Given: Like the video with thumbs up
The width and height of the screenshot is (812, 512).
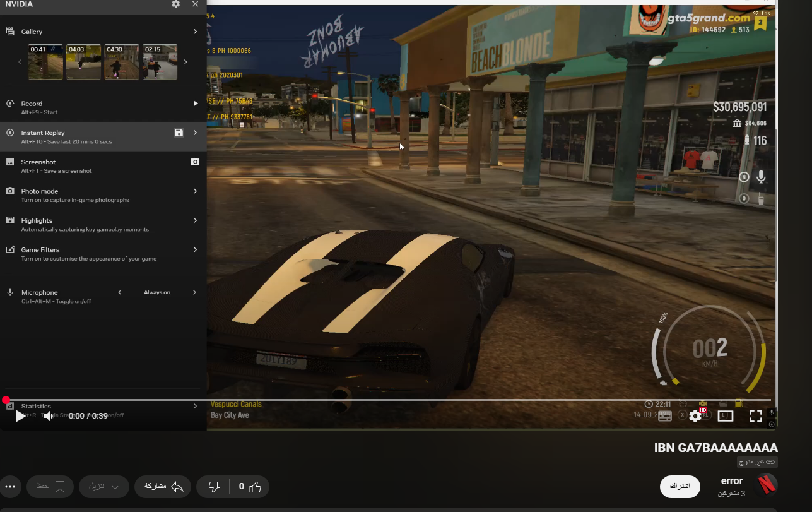Looking at the screenshot, I should pyautogui.click(x=249, y=487).
